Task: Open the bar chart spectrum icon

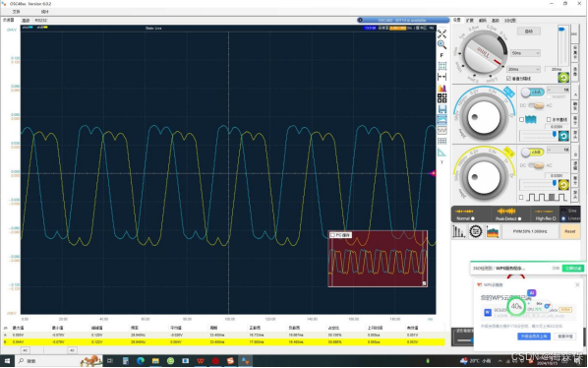Action: pos(458,231)
